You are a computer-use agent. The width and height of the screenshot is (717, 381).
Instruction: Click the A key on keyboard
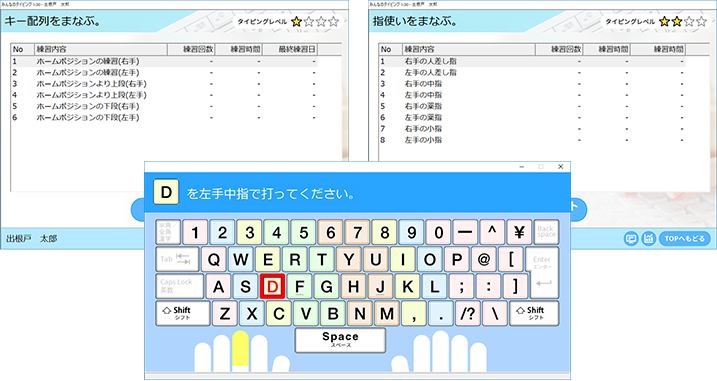click(x=219, y=286)
